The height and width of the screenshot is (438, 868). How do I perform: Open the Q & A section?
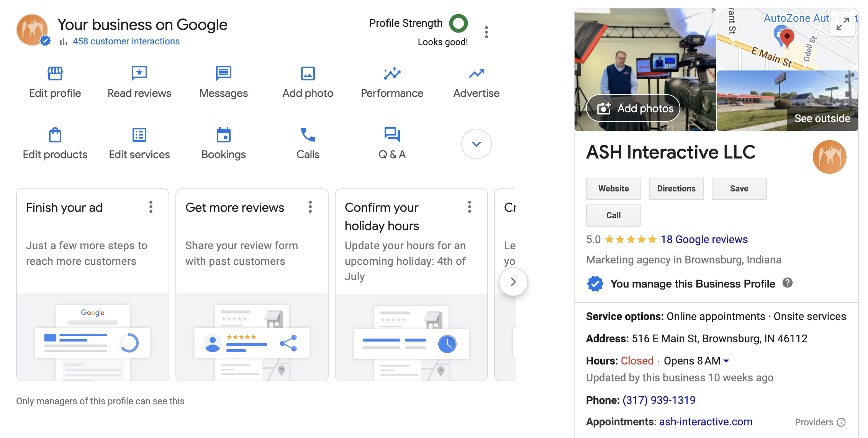[x=392, y=143]
